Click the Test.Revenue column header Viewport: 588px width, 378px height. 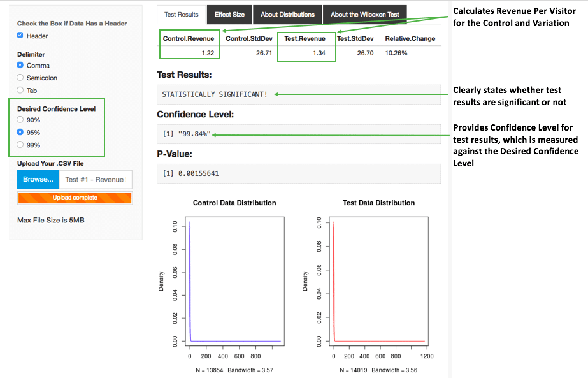(305, 38)
